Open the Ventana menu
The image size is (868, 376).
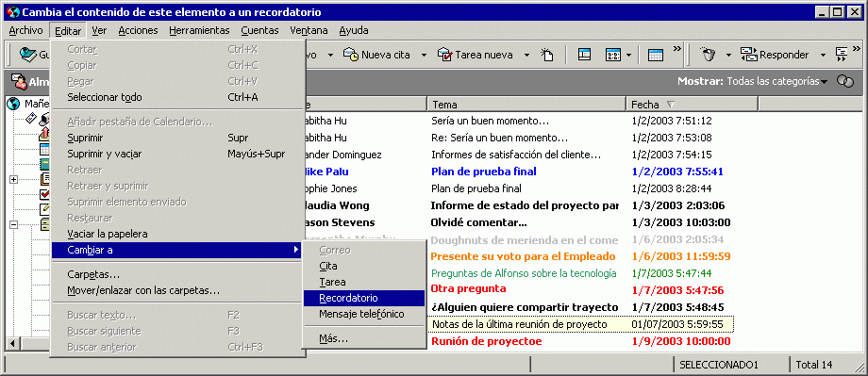(x=309, y=30)
